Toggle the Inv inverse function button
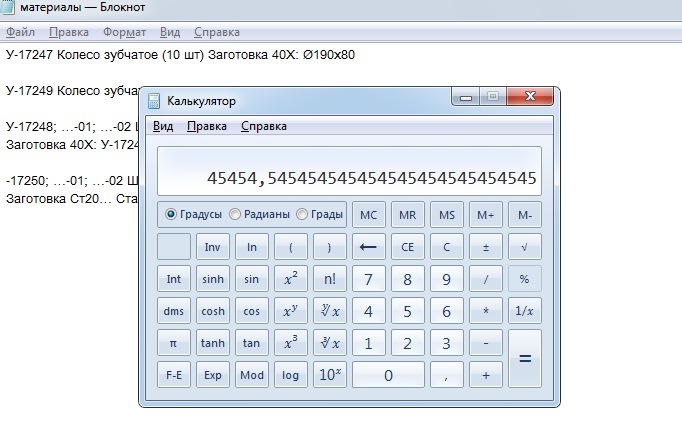Screen dimensions: 682x444 pyautogui.click(x=212, y=247)
